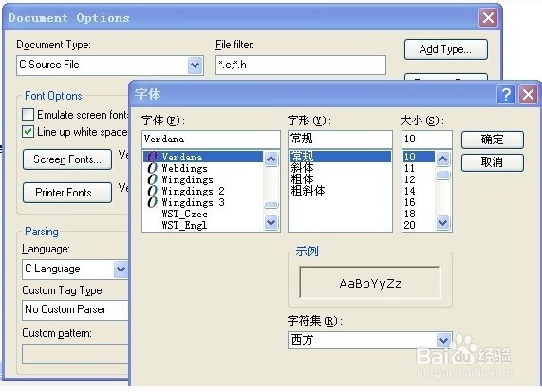Click font list scroll down arrow
Viewport: 542px width, 392px height.
[x=271, y=223]
